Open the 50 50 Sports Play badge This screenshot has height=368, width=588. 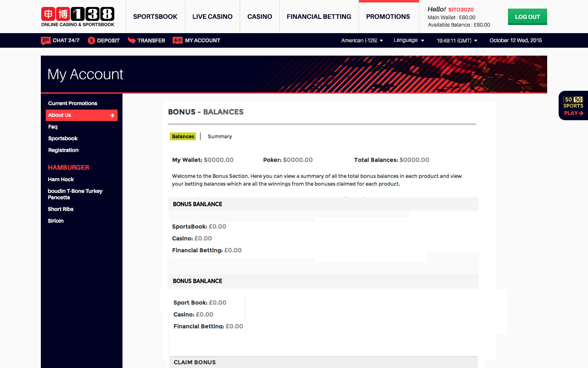573,106
